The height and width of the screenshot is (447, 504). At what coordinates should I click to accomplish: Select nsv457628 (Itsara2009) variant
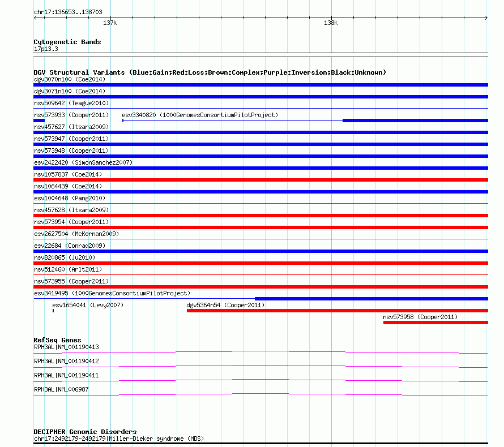(71, 210)
